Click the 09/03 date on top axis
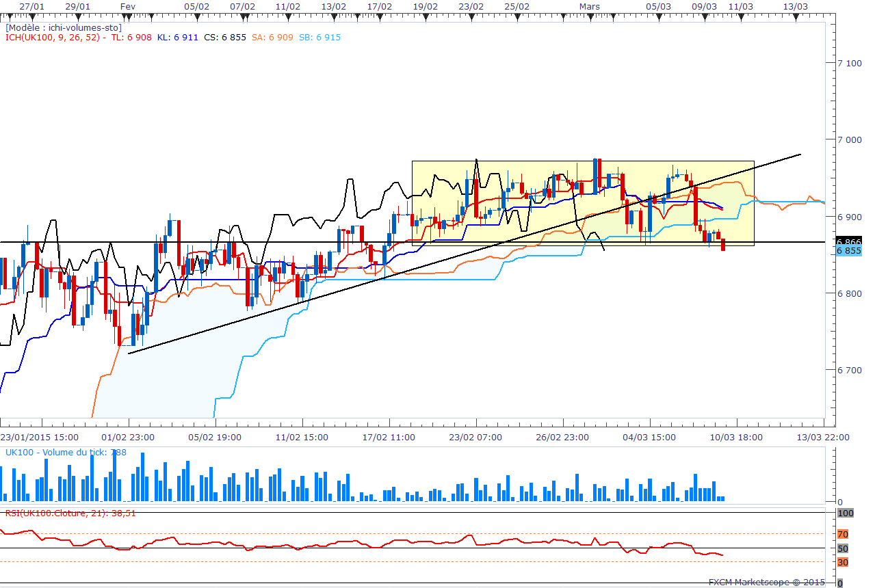Viewport: 875px width, 588px height. [705, 5]
